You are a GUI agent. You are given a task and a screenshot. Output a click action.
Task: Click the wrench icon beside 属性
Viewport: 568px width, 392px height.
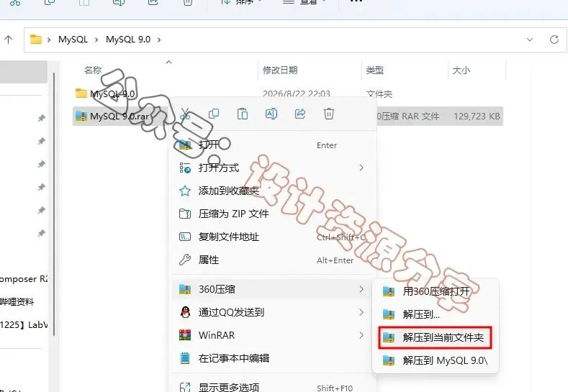tap(185, 260)
